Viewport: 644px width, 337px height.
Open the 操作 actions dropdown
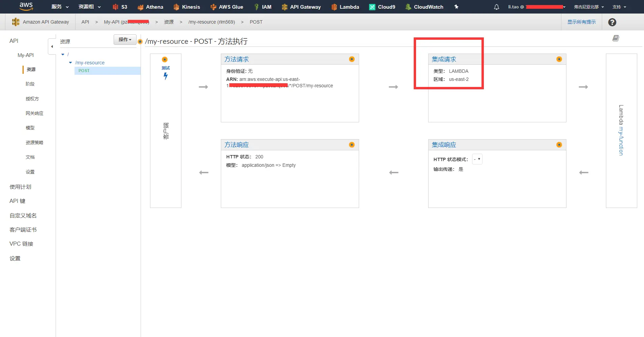[125, 39]
